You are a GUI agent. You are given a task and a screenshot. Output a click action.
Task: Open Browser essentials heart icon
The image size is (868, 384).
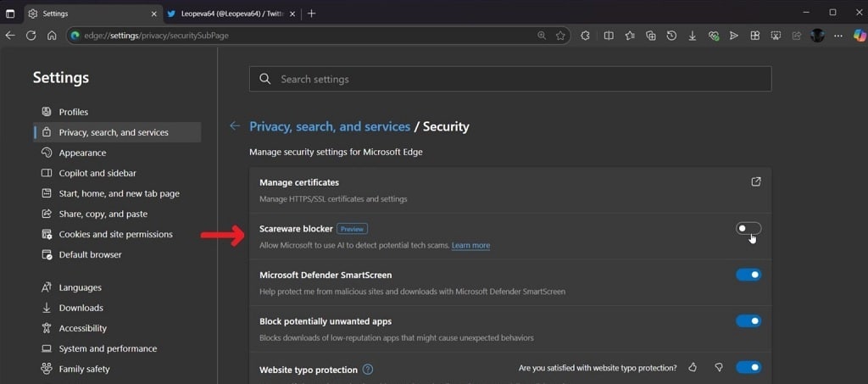pyautogui.click(x=714, y=36)
